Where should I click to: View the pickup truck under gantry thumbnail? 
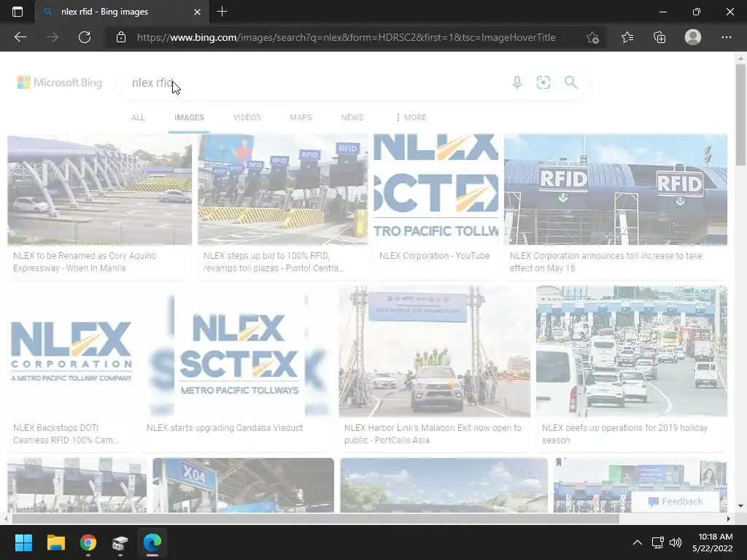435,351
